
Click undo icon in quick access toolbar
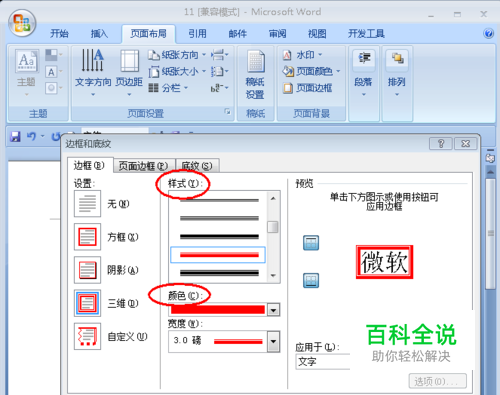31,136
